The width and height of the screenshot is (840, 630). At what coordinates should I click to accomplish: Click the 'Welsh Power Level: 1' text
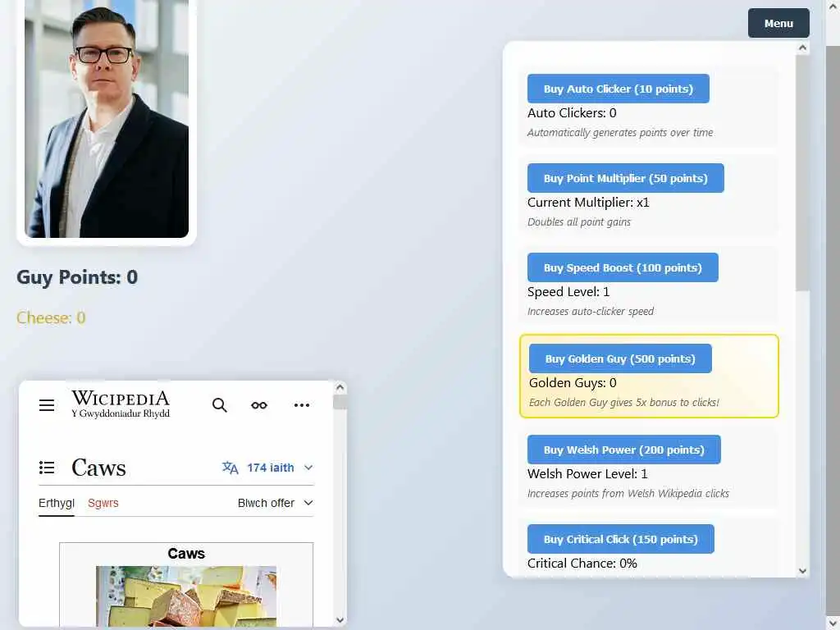click(587, 474)
